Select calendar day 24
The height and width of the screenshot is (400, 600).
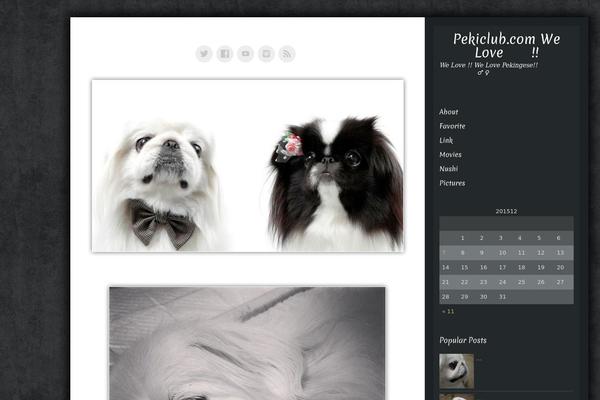click(502, 282)
